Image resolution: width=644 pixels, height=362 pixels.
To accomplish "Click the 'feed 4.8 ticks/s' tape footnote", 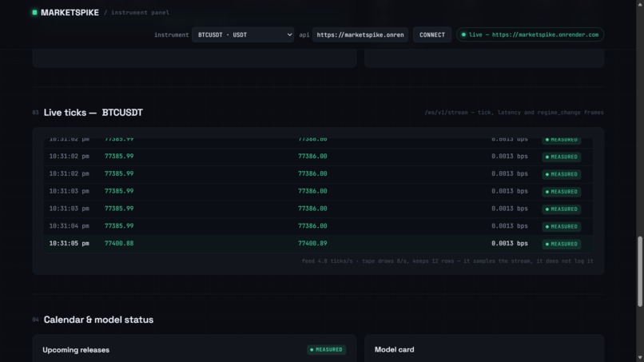I will [x=447, y=261].
